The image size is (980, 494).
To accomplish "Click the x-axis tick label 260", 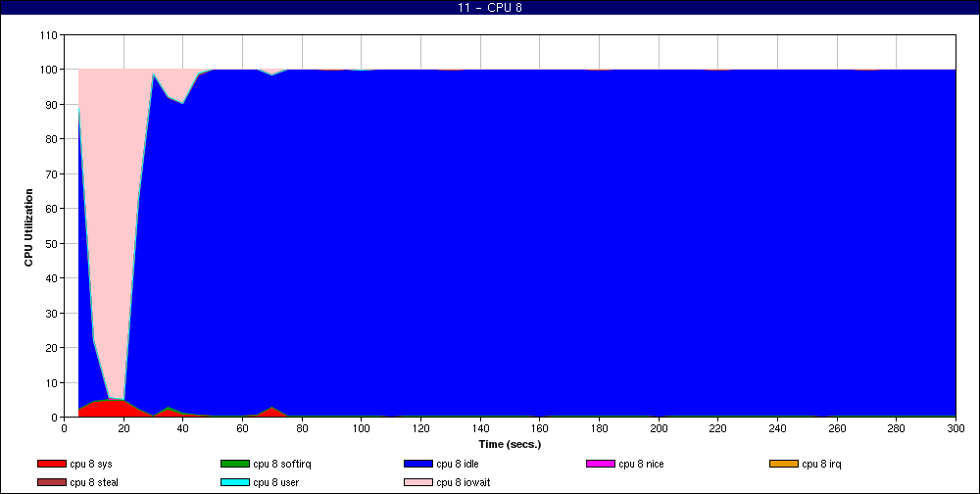I will click(838, 428).
